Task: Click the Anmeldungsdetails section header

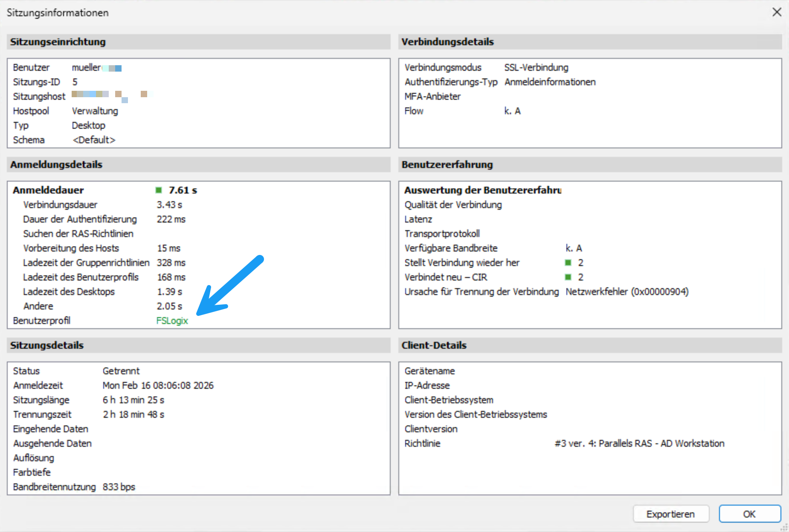Action: pos(56,165)
